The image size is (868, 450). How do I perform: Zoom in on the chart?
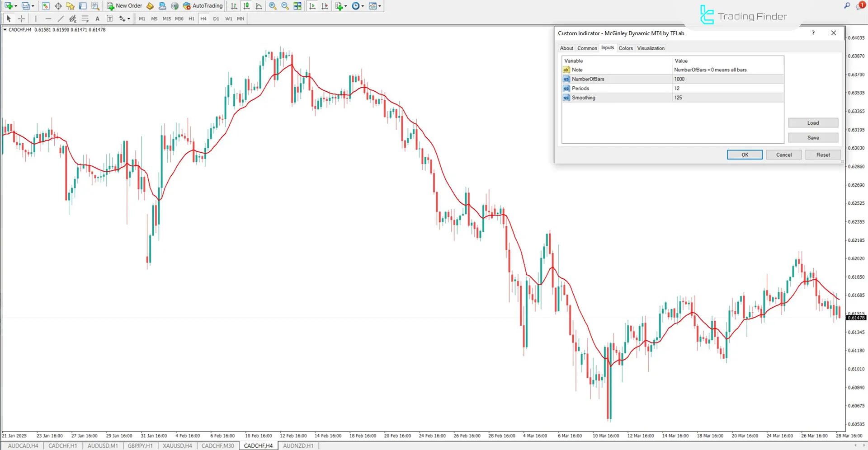point(272,6)
